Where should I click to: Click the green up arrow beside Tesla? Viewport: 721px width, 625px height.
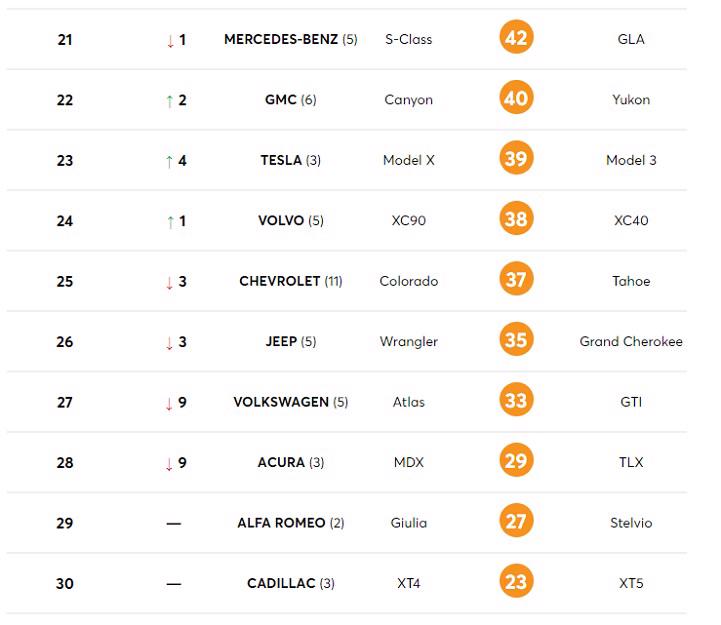170,161
